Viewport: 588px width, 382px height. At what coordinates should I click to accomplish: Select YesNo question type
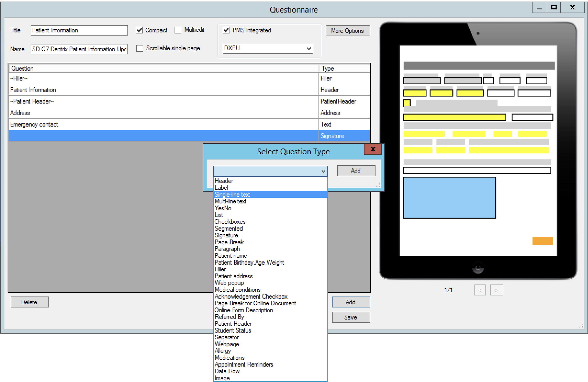[x=270, y=208]
